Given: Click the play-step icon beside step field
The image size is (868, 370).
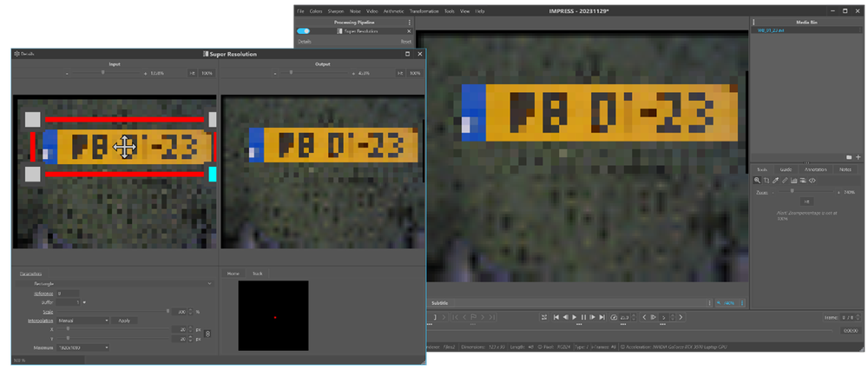Looking at the screenshot, I should point(654,317).
